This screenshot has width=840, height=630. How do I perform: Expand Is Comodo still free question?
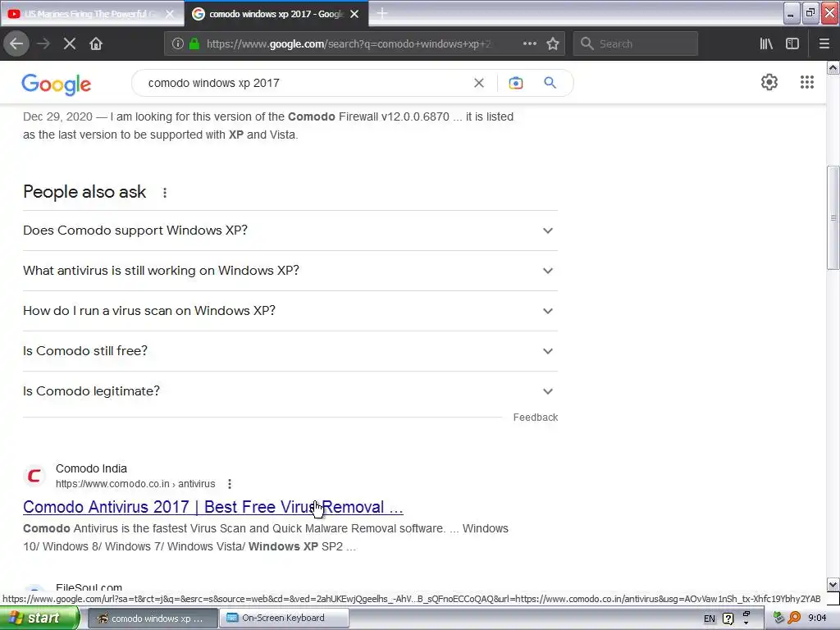pyautogui.click(x=290, y=351)
